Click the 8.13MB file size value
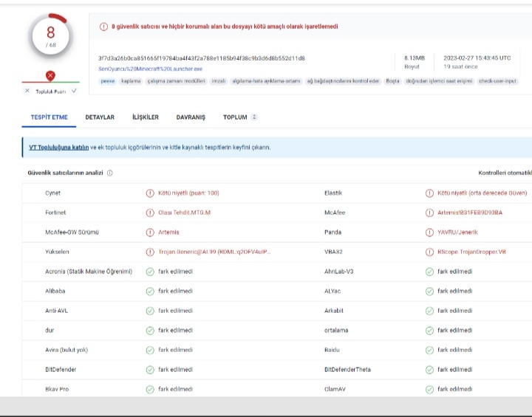Image resolution: width=532 pixels, height=417 pixels. click(415, 58)
